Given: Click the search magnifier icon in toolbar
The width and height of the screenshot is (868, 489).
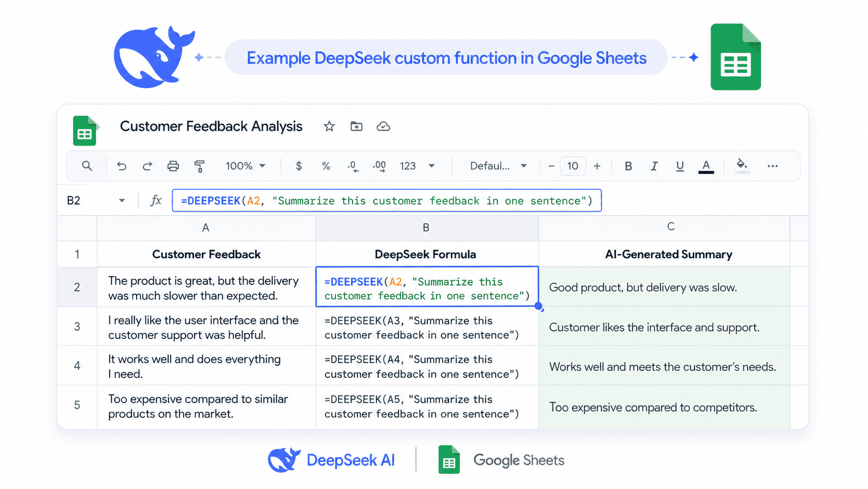Looking at the screenshot, I should point(87,166).
